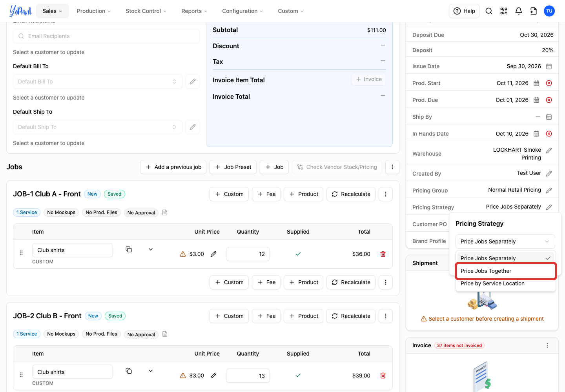Click quantity field showing 13
The width and height of the screenshot is (565, 392).
[x=248, y=376]
